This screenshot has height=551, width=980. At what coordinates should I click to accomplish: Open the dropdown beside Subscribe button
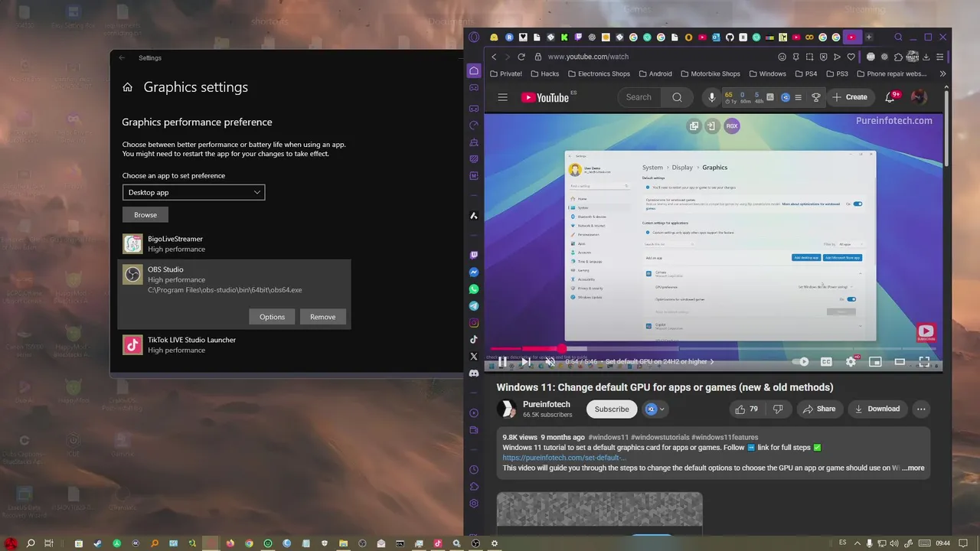pyautogui.click(x=654, y=409)
